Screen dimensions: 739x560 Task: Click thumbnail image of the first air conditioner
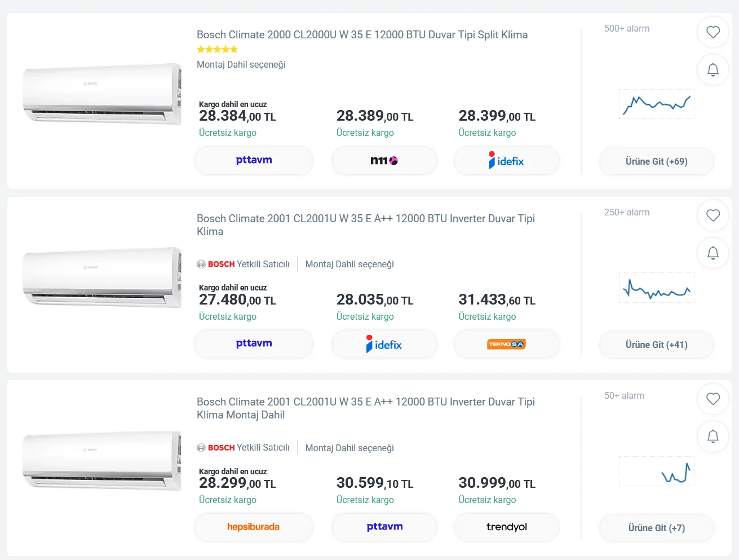pos(102,94)
